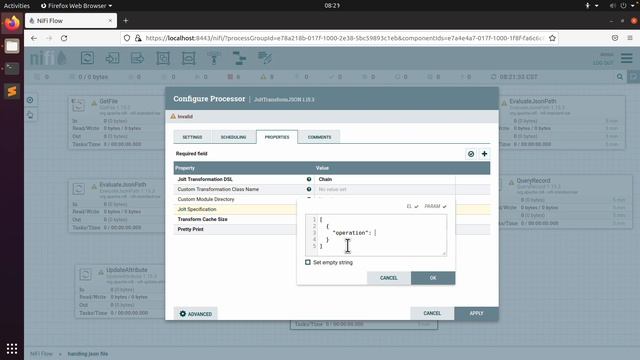Expand the Navigate panel on canvas
The width and height of the screenshot is (640, 360).
click(x=30, y=100)
